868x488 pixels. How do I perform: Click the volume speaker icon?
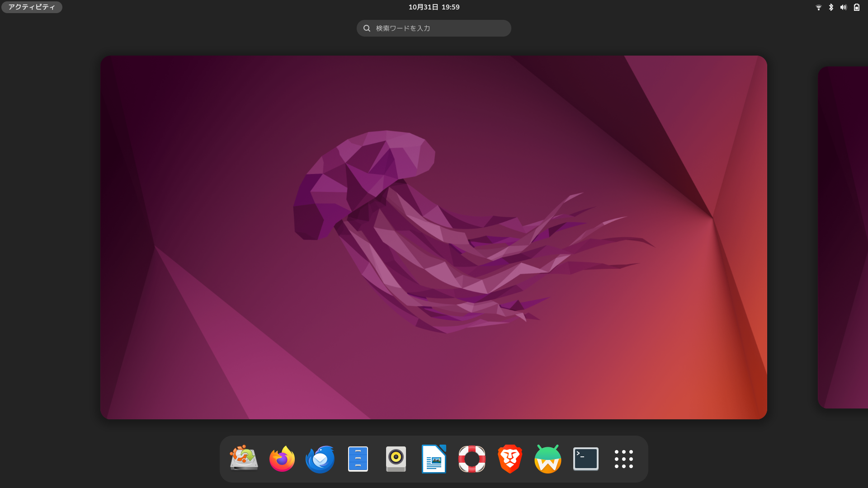[x=844, y=7]
